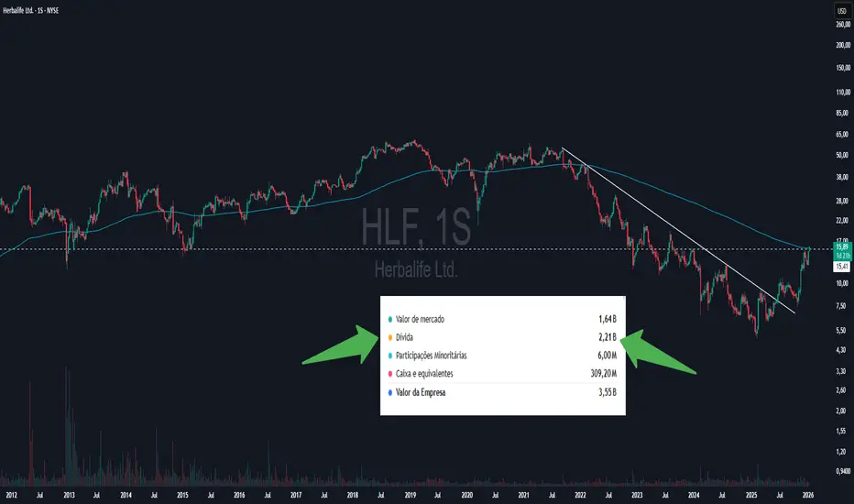
Task: Click the 28,00 price axis label
Action: click(843, 201)
